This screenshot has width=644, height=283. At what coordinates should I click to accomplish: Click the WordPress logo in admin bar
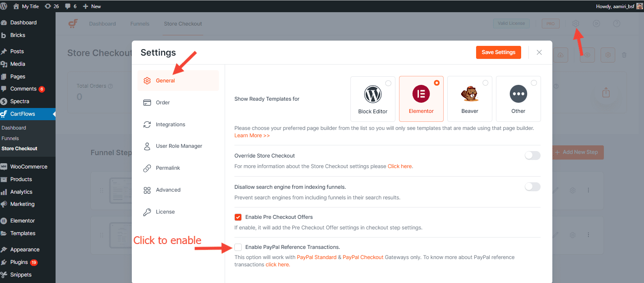[4, 6]
